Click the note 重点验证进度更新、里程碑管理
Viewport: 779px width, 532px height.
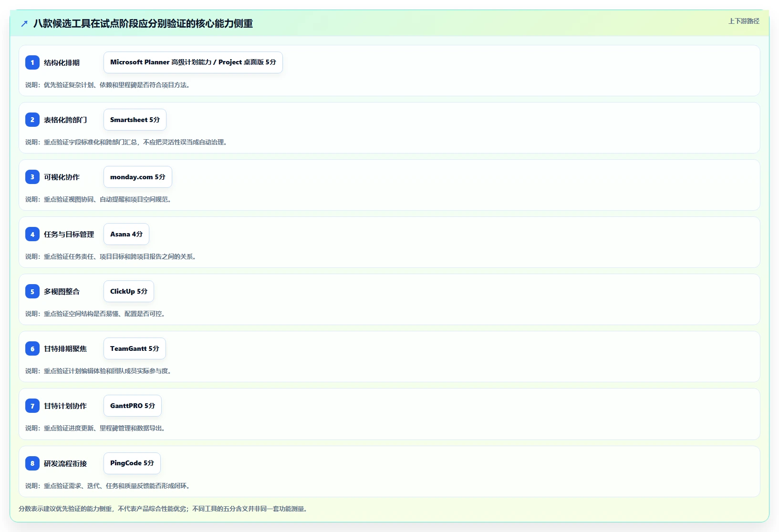[x=96, y=428]
